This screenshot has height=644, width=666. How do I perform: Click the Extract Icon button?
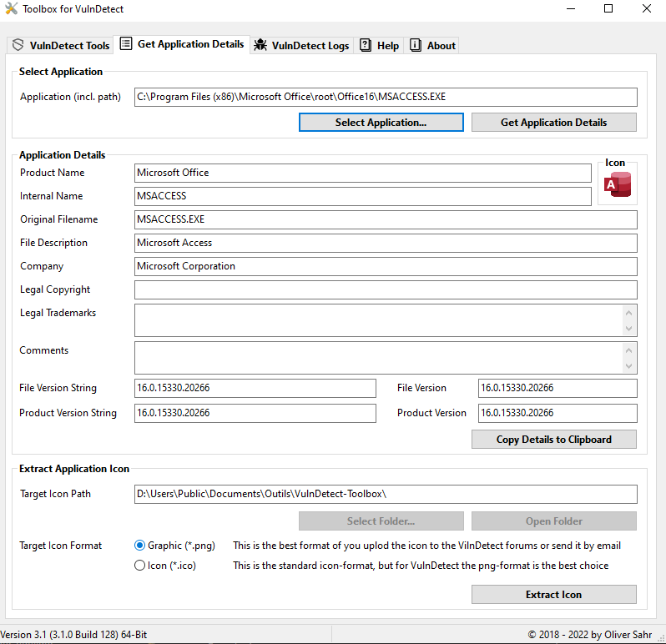(554, 594)
